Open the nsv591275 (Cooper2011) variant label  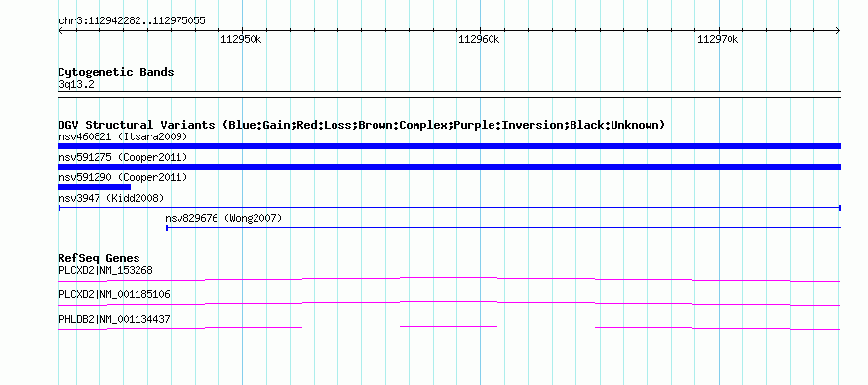coord(123,157)
